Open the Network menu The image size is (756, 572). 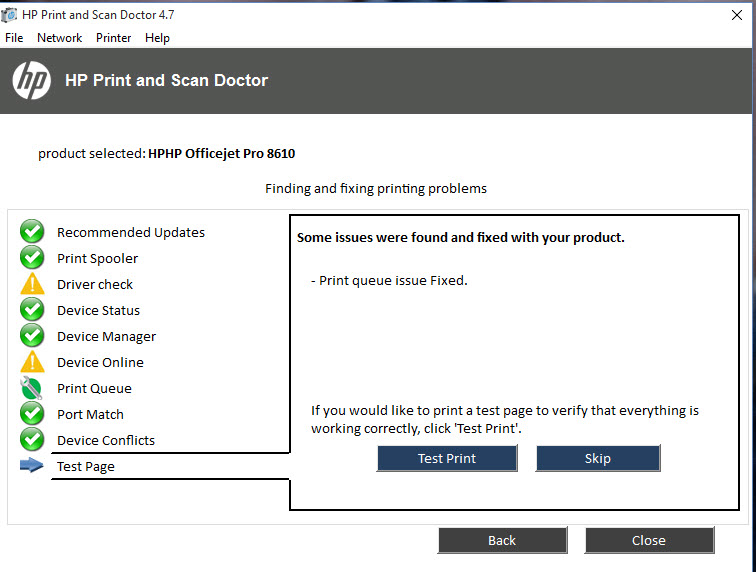point(59,38)
